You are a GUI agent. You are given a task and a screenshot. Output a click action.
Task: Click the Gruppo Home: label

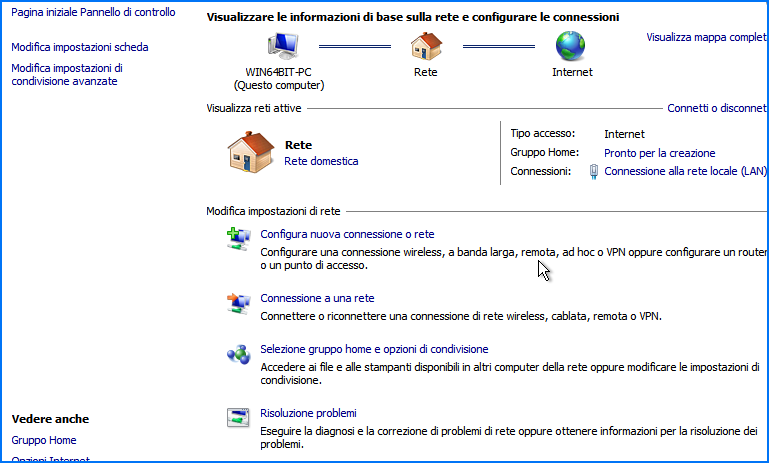coord(544,153)
